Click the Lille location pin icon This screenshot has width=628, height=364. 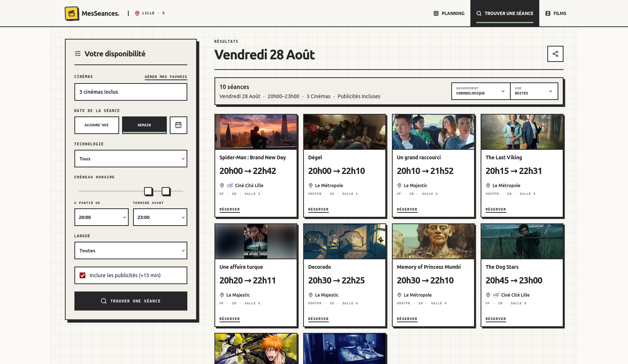(x=137, y=13)
